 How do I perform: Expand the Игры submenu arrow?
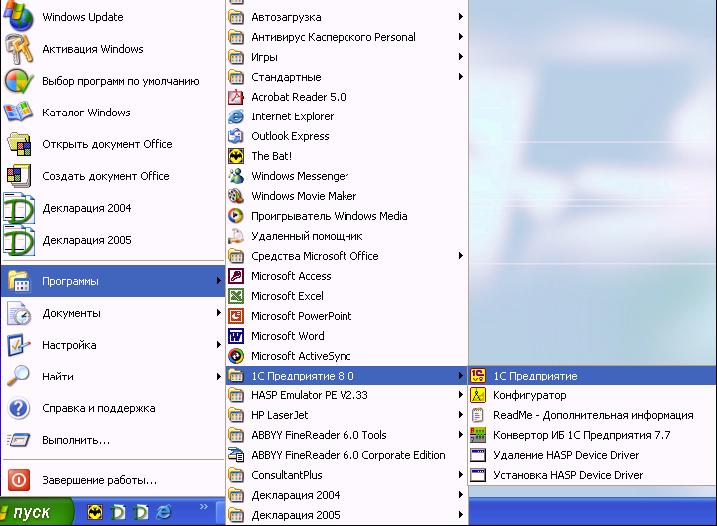point(461,57)
